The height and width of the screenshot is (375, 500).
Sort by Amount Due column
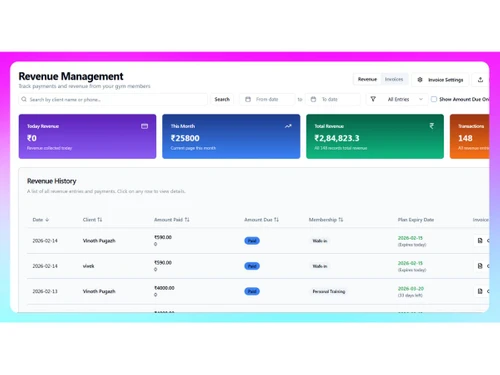pos(261,220)
